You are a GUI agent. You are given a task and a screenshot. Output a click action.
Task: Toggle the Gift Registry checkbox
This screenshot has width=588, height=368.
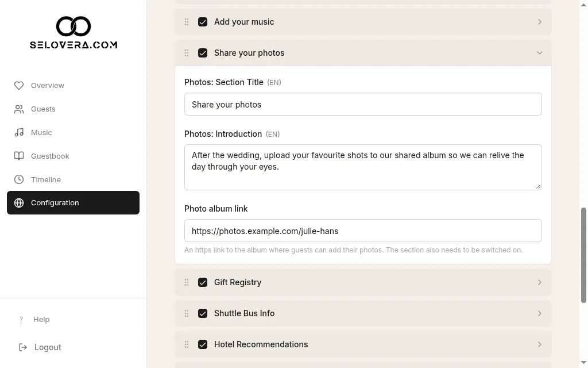pyautogui.click(x=203, y=282)
